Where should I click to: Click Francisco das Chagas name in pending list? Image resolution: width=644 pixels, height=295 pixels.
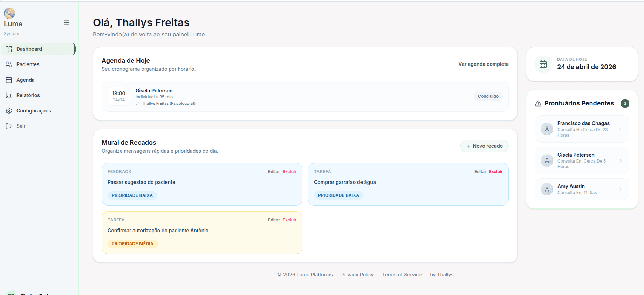pos(583,123)
